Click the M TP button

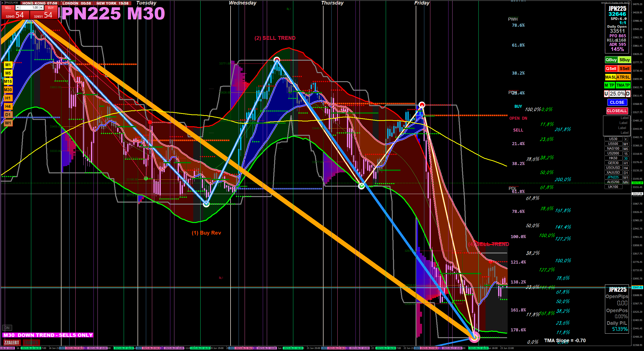[x=609, y=85]
